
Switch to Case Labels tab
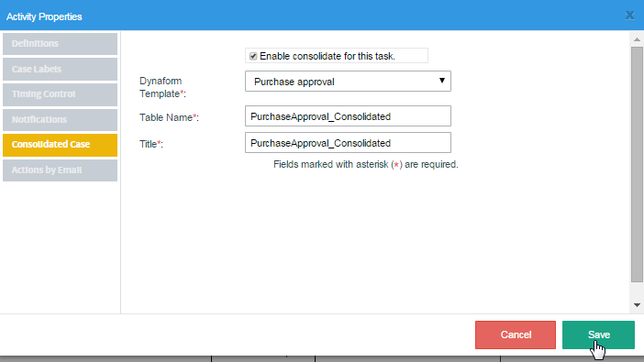coord(60,69)
